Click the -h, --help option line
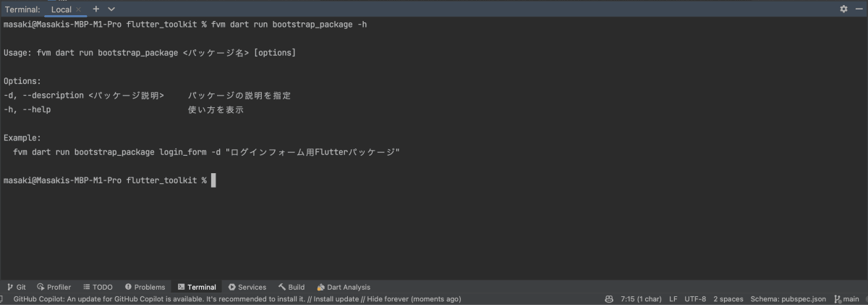868x305 pixels. pyautogui.click(x=123, y=110)
